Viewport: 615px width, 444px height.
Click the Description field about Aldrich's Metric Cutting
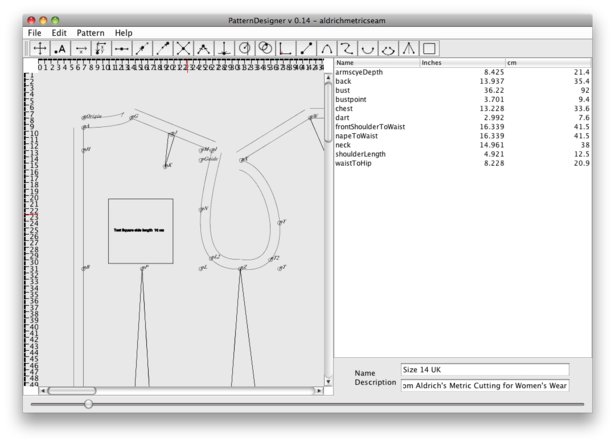(485, 386)
